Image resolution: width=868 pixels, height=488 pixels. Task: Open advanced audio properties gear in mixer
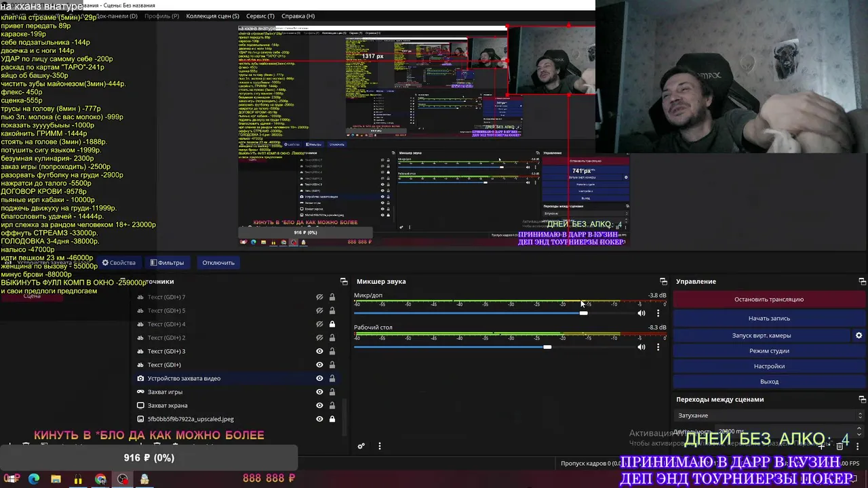(x=361, y=446)
